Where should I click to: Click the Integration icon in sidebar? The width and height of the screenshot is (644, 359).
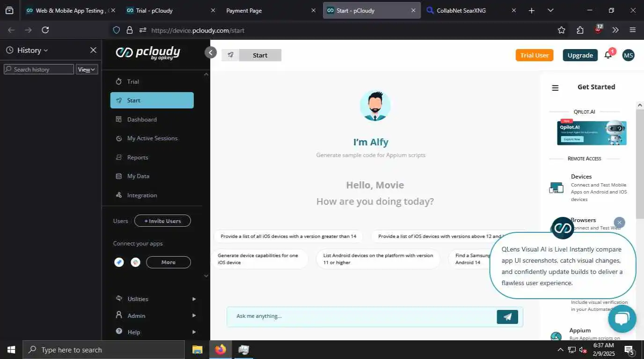[118, 195]
